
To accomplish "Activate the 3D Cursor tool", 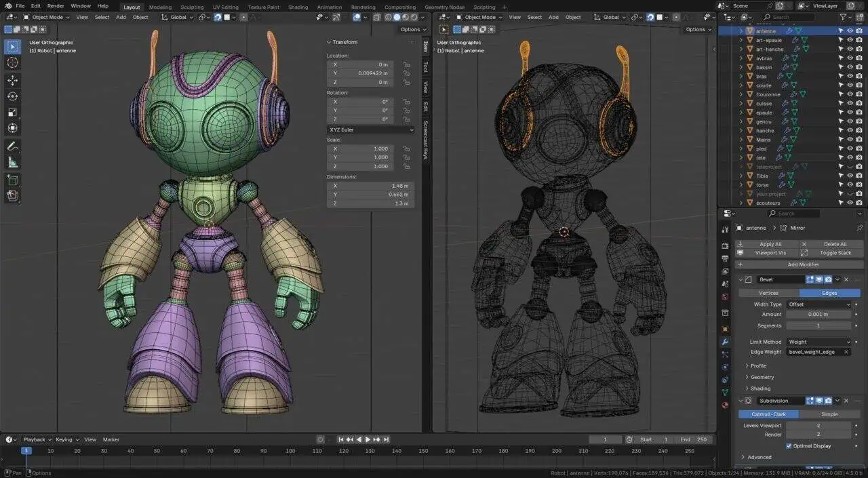I will pos(13,62).
